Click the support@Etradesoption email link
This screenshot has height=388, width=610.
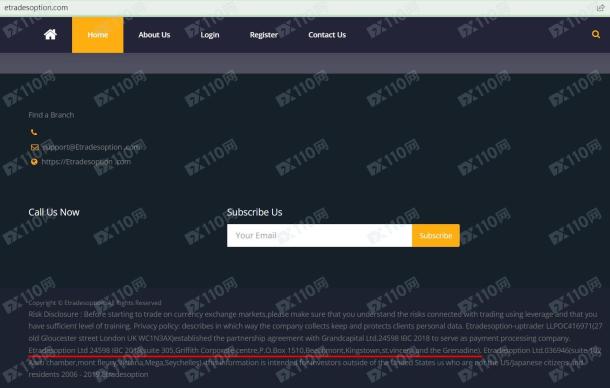[91, 147]
